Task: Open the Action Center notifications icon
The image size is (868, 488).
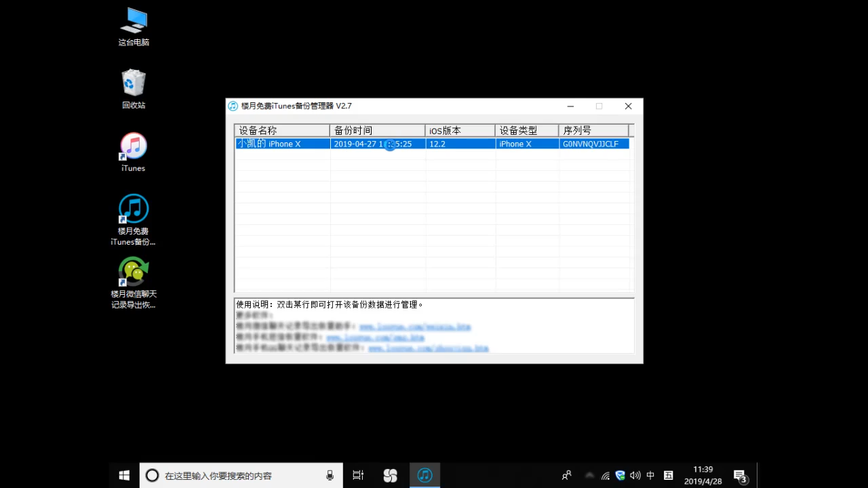Action: pos(741,476)
